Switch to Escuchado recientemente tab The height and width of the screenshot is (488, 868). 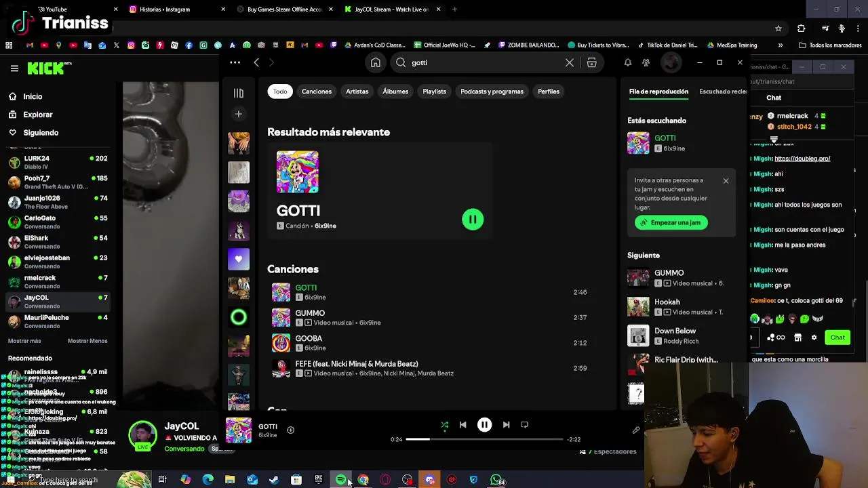723,91
